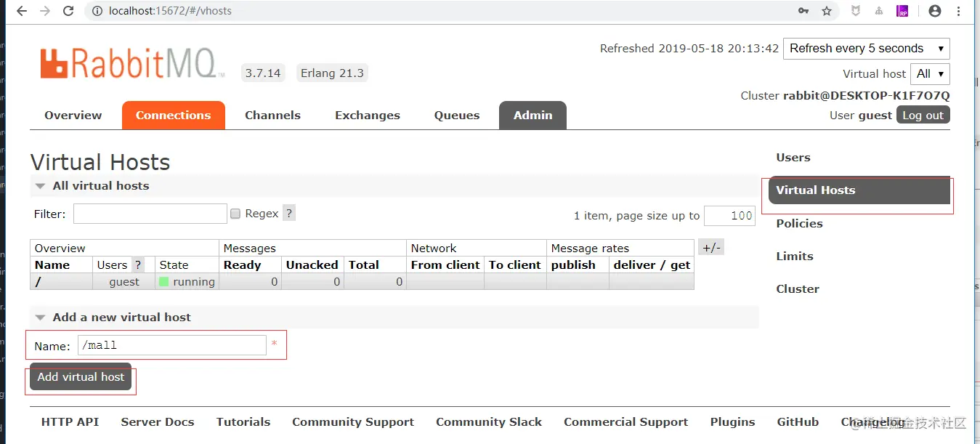Open the Tutorials link
This screenshot has width=980, height=444.
(x=243, y=422)
